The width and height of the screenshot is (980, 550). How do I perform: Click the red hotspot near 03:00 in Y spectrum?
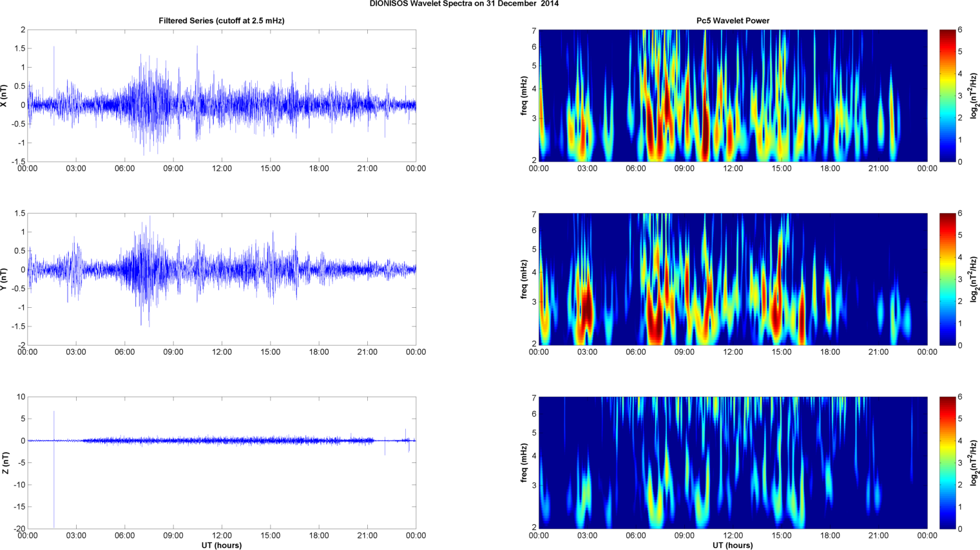[x=586, y=309]
